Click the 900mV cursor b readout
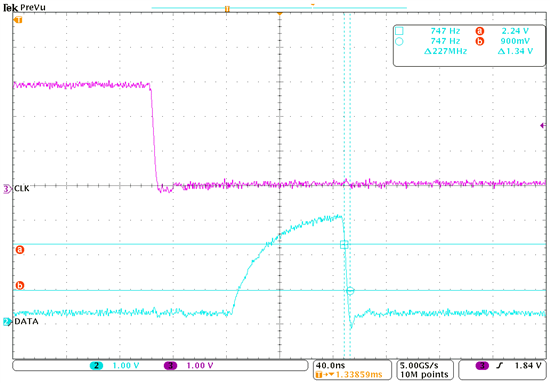This screenshot has height=383, width=550. [515, 41]
